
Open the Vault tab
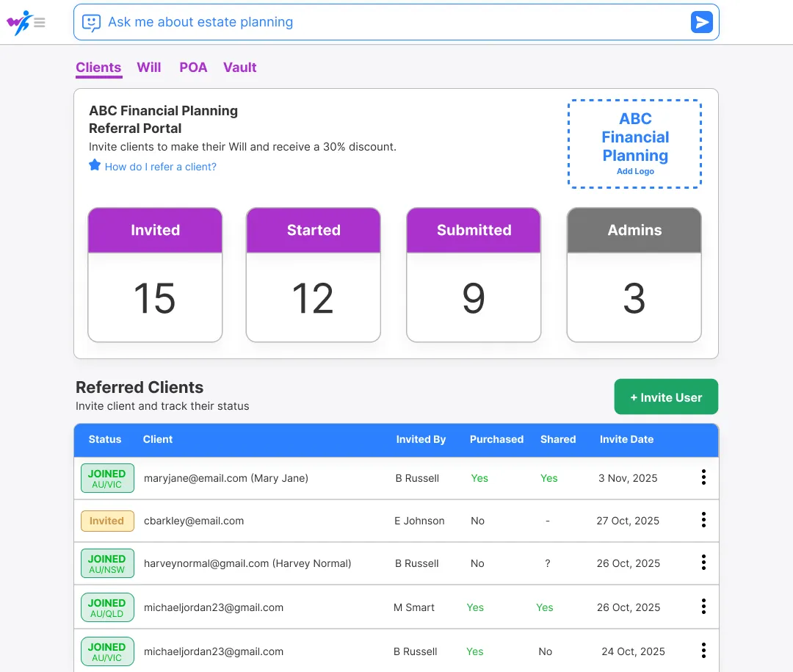(239, 67)
